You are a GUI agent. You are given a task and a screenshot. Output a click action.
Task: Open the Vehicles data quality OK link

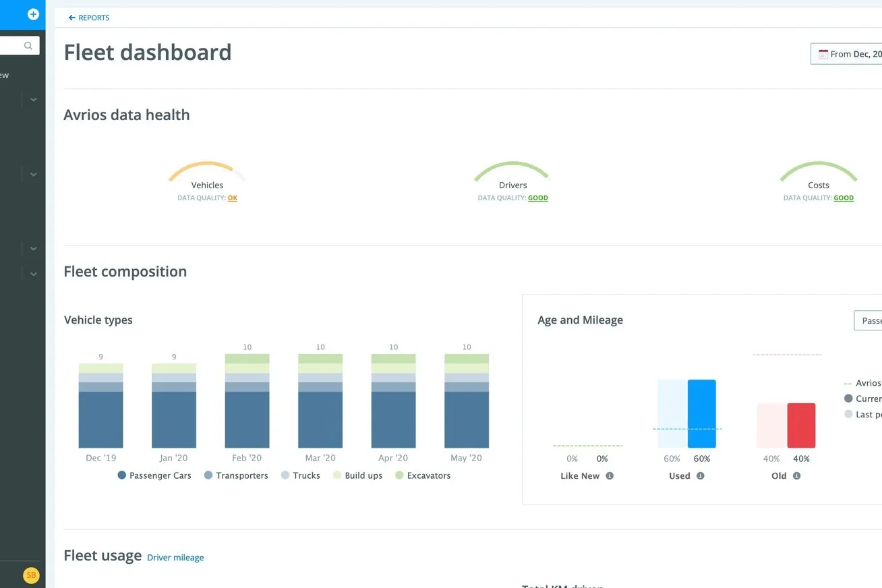(233, 198)
